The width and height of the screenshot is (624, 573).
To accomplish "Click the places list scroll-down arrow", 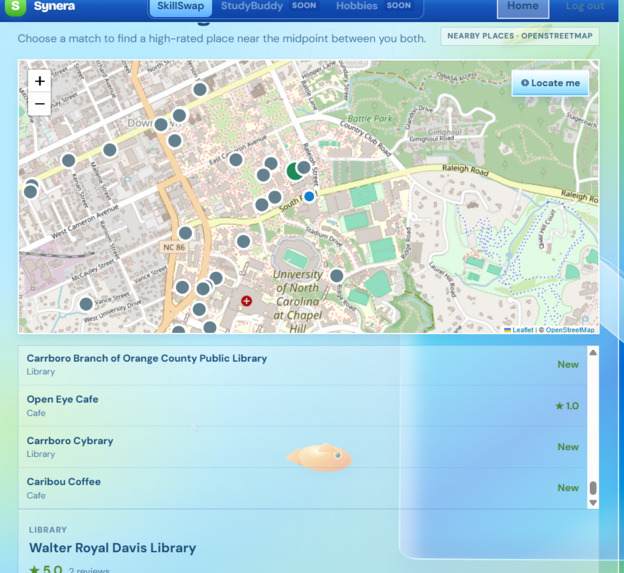I will click(593, 503).
